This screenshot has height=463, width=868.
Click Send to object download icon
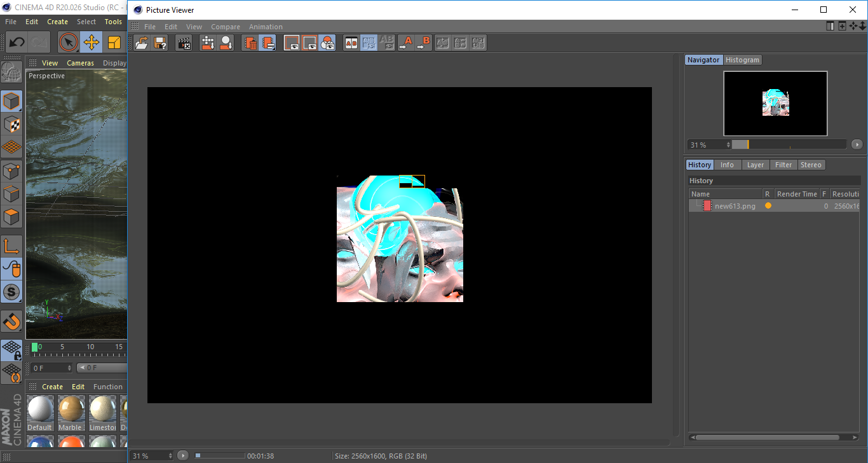[x=226, y=43]
